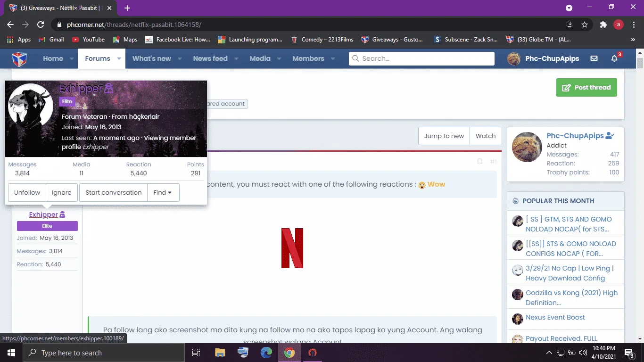Bookmark post #1 with the bookmark icon
The image size is (644, 362).
point(480,162)
